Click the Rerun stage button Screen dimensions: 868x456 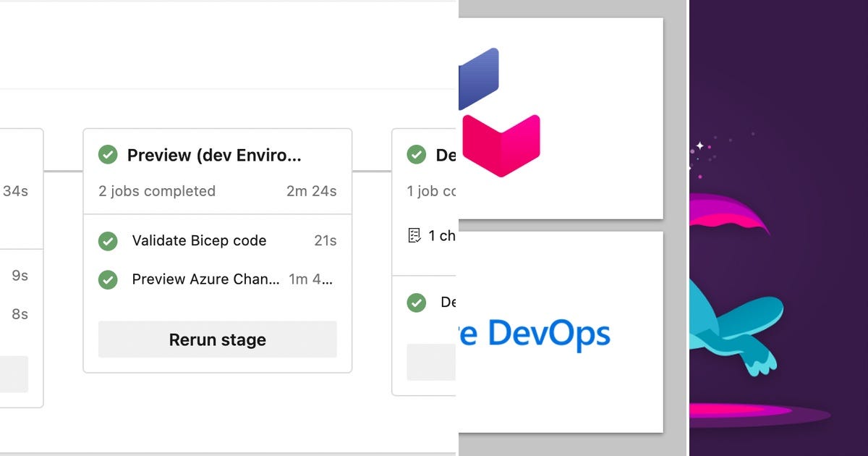[217, 339]
